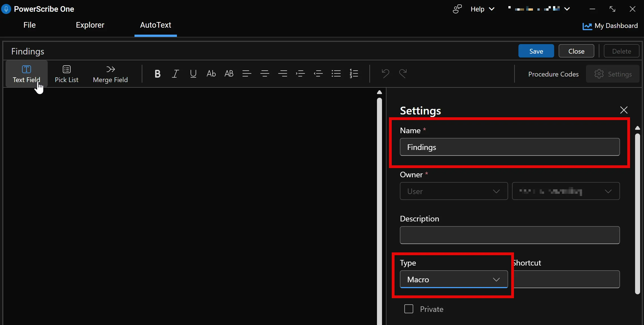
Task: Open Procedure Codes
Action: pos(553,74)
